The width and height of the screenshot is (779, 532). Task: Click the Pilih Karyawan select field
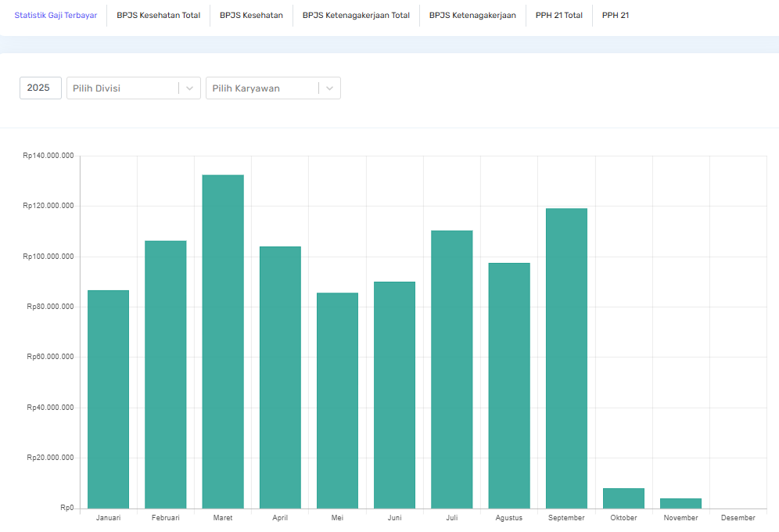click(262, 88)
